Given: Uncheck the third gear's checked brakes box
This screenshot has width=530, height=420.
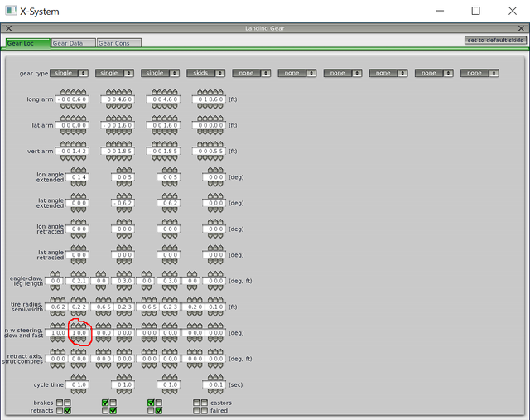Looking at the screenshot, I should (x=151, y=403).
